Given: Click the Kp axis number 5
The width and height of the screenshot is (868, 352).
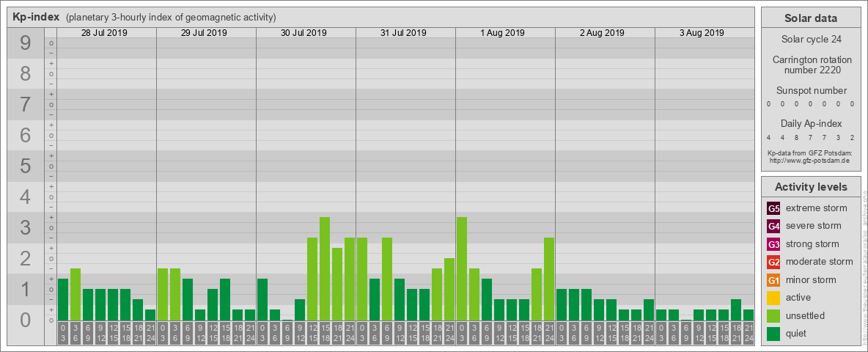Looking at the screenshot, I should coord(26,166).
